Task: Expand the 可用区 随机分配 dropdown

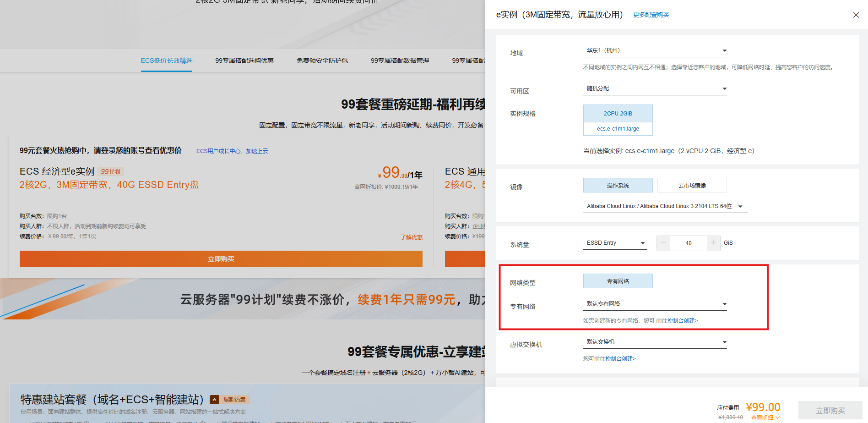Action: 655,88
